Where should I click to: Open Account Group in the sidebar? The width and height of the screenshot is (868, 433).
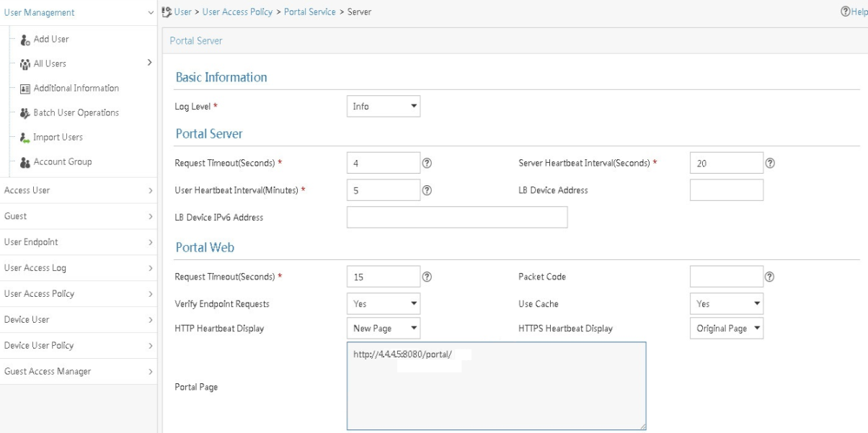[63, 162]
